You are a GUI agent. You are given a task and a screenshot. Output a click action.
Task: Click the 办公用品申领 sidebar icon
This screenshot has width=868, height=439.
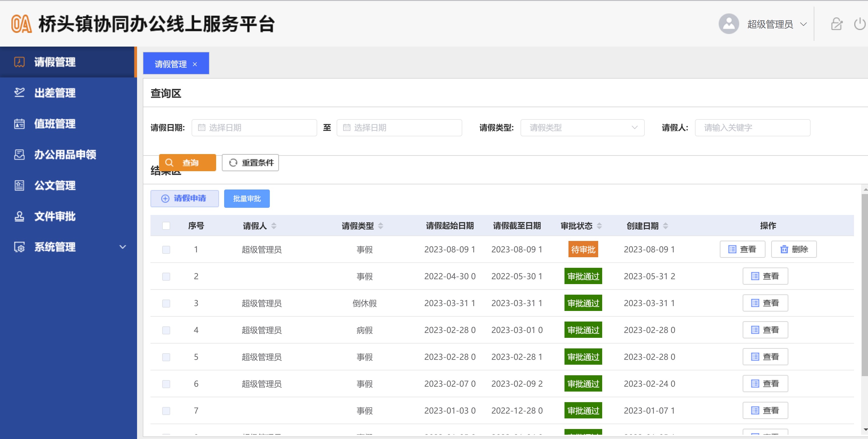(19, 154)
